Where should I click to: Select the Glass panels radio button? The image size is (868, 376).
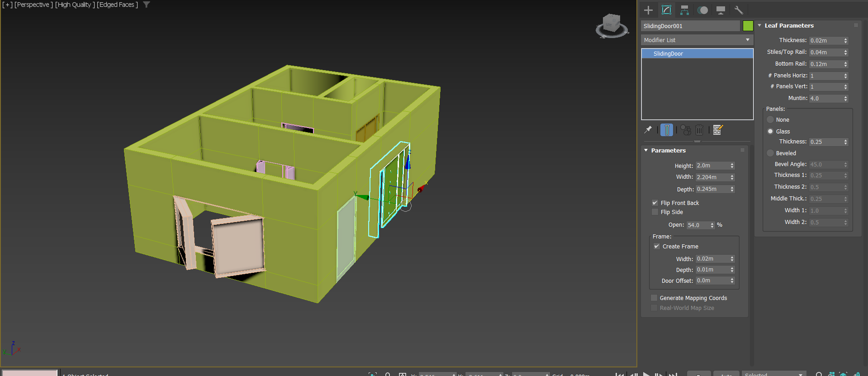(x=770, y=131)
